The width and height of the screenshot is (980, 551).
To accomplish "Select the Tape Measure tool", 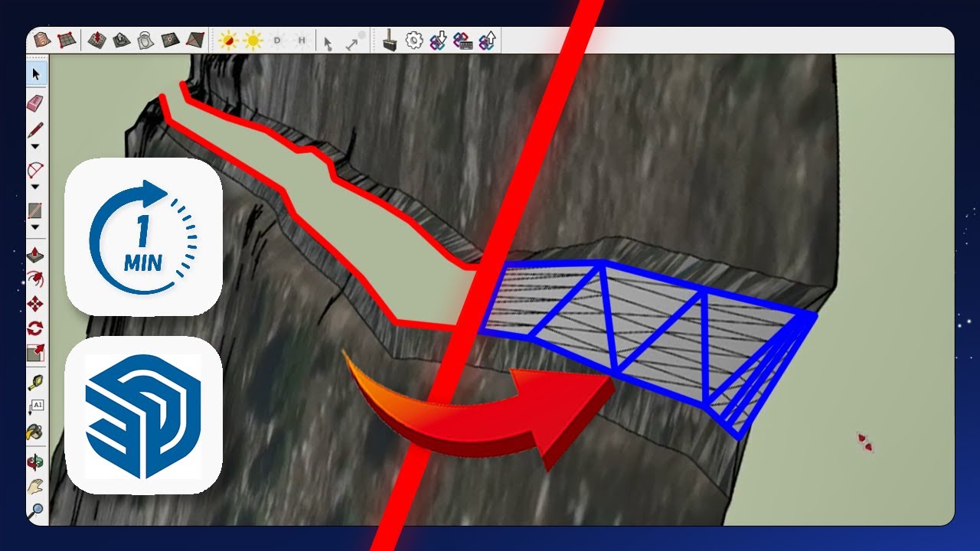I will pos(35,382).
